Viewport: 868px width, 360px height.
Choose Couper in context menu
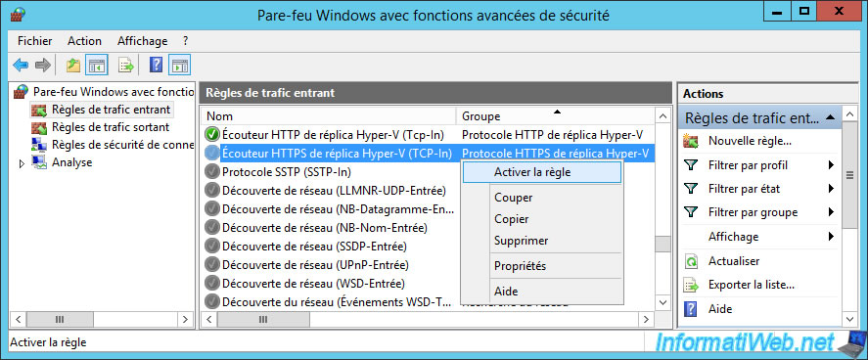tap(541, 198)
